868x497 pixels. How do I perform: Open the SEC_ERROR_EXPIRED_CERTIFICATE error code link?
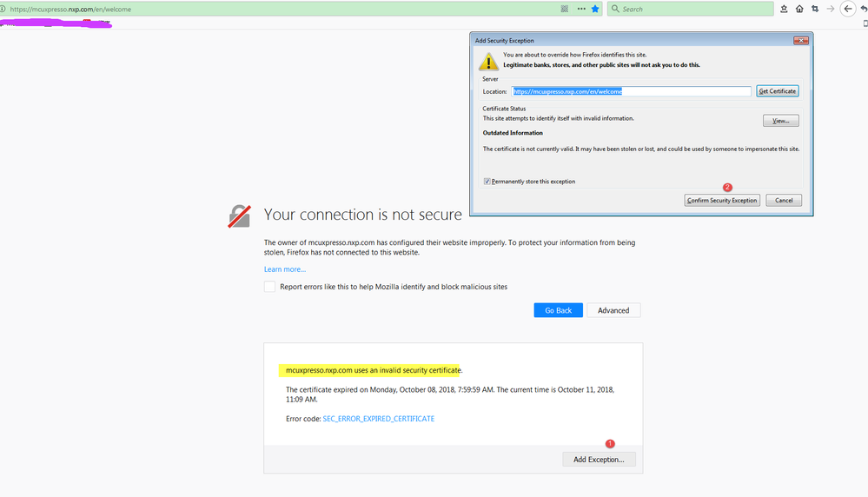pyautogui.click(x=379, y=419)
